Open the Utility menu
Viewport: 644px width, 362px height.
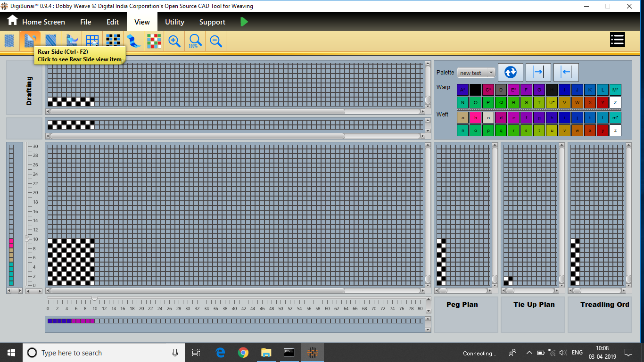point(174,22)
